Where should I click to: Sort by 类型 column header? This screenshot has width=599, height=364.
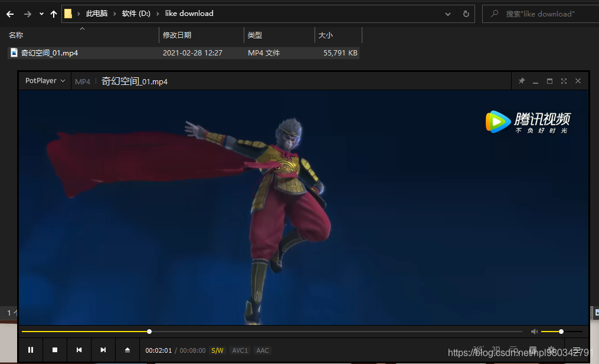(254, 35)
